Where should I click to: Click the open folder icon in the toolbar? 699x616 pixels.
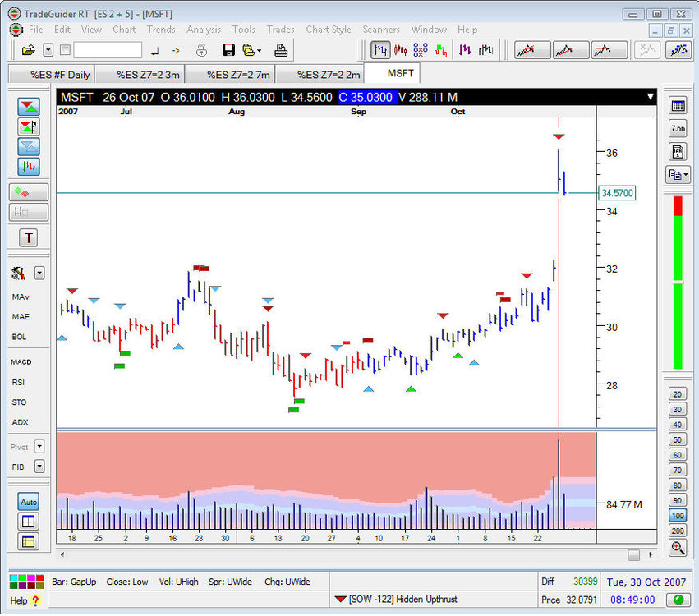click(28, 50)
